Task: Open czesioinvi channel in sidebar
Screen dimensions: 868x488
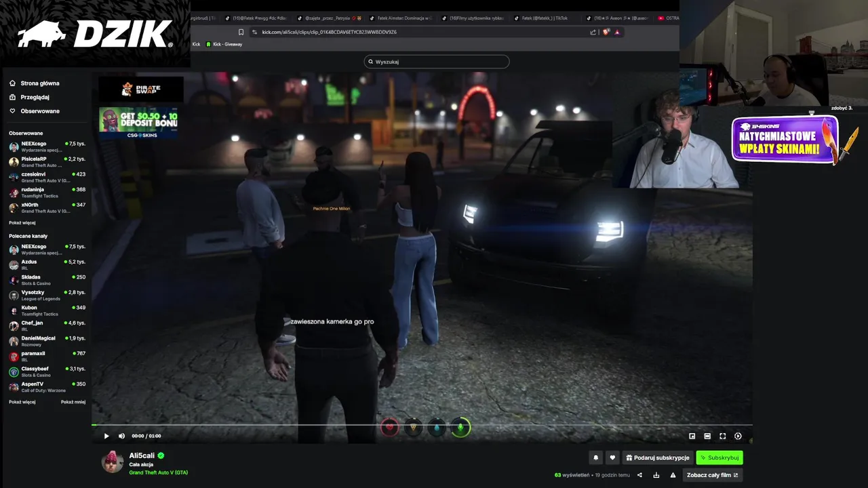Action: (x=47, y=177)
